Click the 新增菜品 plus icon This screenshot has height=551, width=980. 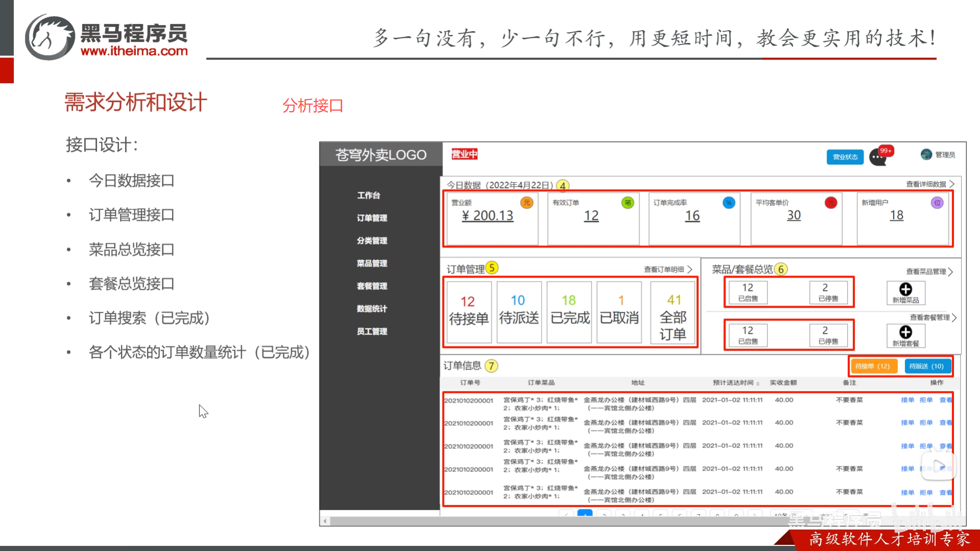(905, 289)
